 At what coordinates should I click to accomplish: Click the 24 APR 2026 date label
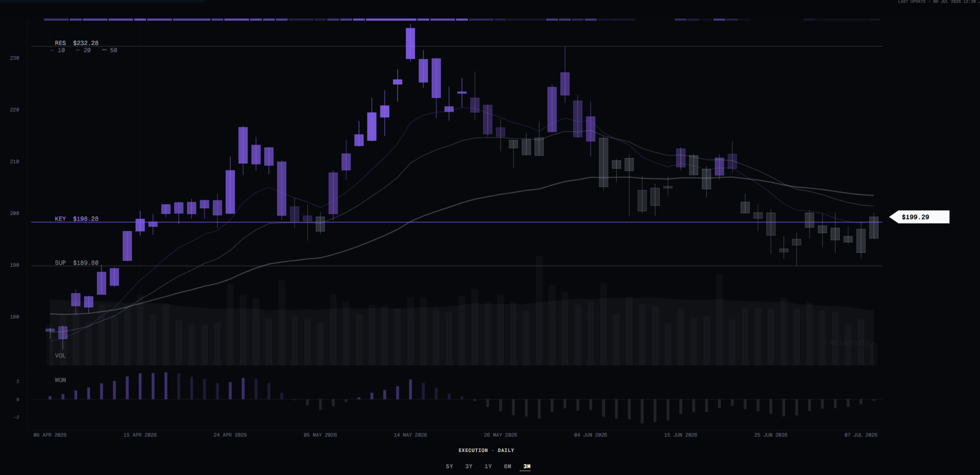(230, 435)
